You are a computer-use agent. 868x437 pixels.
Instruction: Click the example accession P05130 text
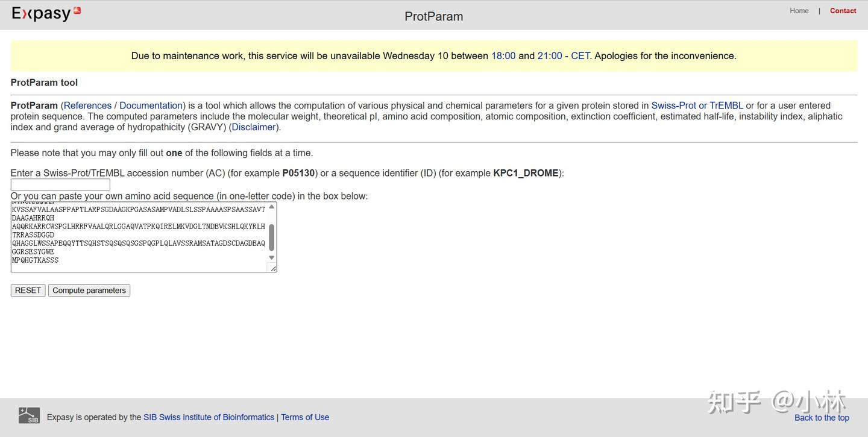pyautogui.click(x=298, y=173)
